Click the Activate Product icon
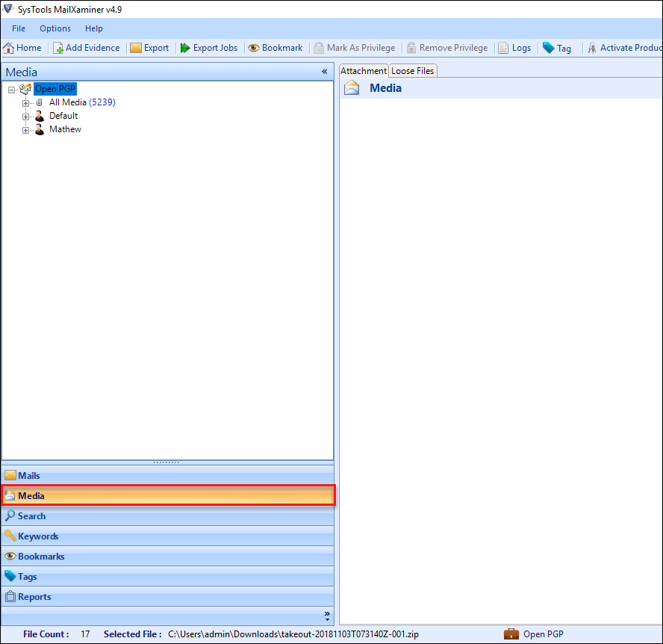Image resolution: width=663 pixels, height=644 pixels. tap(592, 48)
